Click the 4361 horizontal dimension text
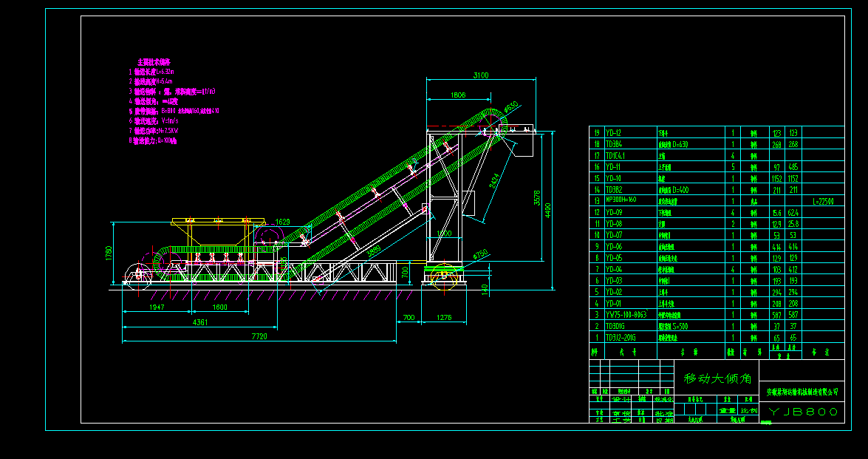The height and width of the screenshot is (459, 868). point(200,322)
